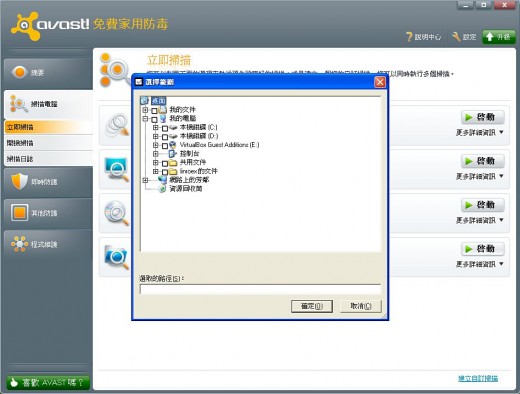Expand the 控制台 tree node
Image resolution: width=520 pixels, height=394 pixels.
[155, 154]
